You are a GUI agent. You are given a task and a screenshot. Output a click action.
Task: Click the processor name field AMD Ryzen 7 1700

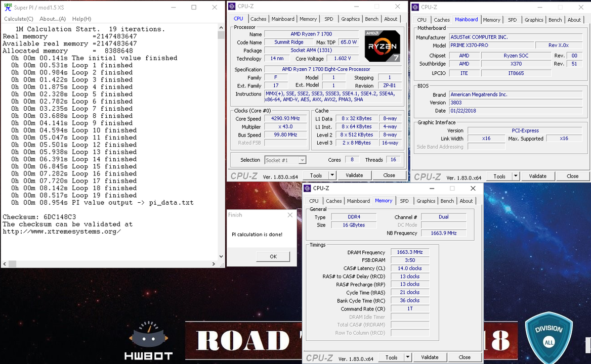coord(311,34)
